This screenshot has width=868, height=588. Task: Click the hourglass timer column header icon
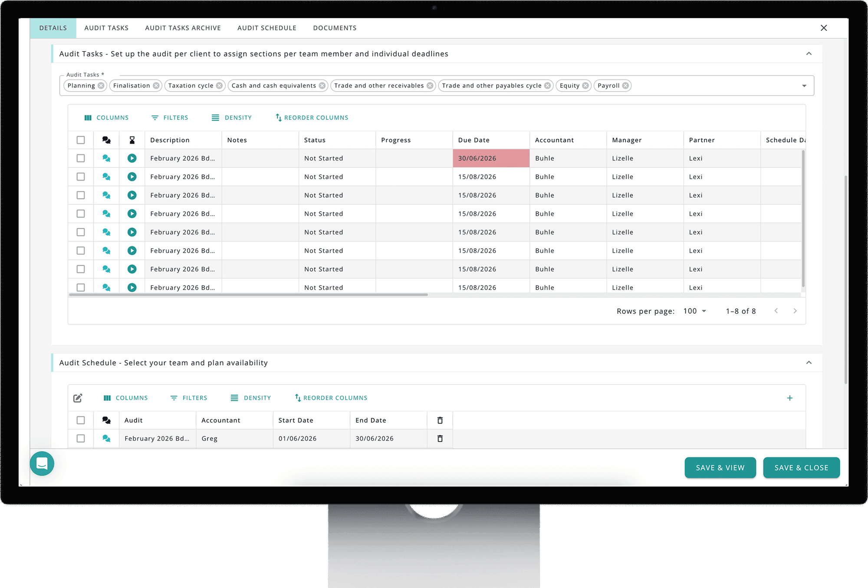[132, 140]
